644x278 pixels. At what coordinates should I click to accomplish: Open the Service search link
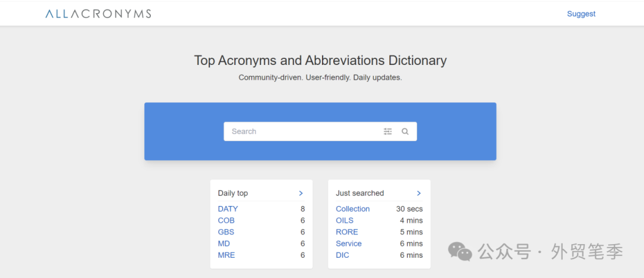(349, 243)
